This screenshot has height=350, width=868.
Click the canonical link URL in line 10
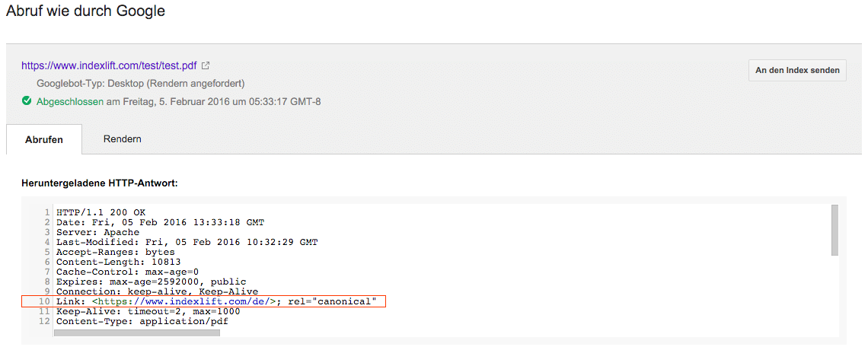(x=185, y=301)
